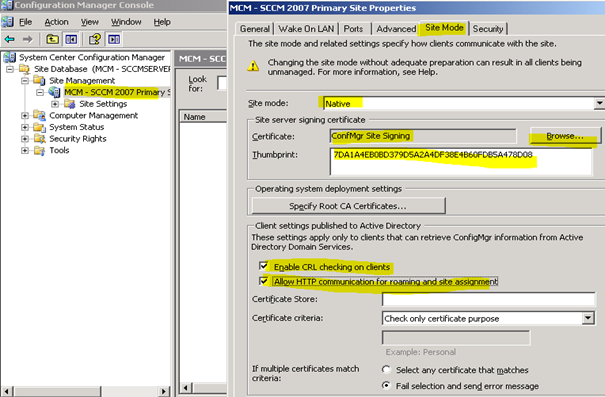605x397 pixels.
Task: Click the Tools folder icon
Action: tap(39, 150)
